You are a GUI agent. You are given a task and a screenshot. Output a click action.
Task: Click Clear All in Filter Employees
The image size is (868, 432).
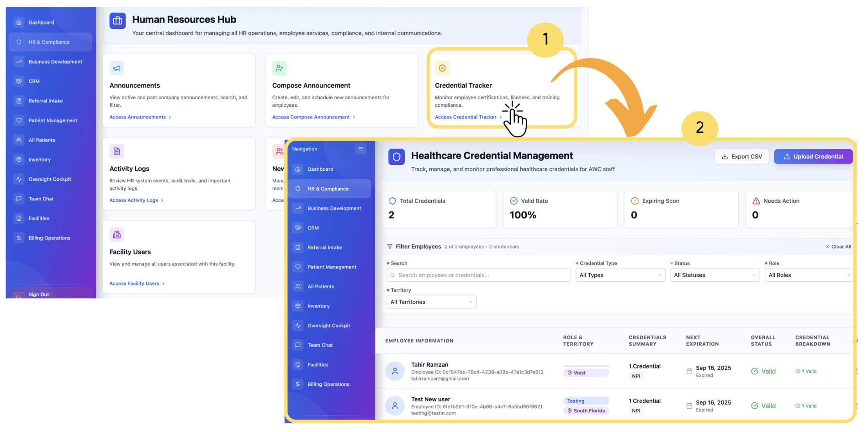point(838,247)
